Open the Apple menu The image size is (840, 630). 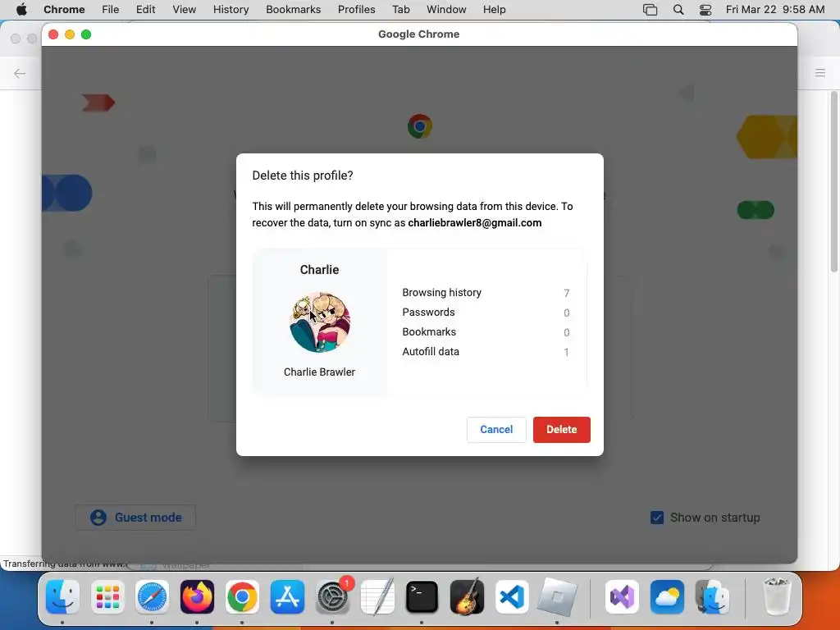tap(21, 10)
